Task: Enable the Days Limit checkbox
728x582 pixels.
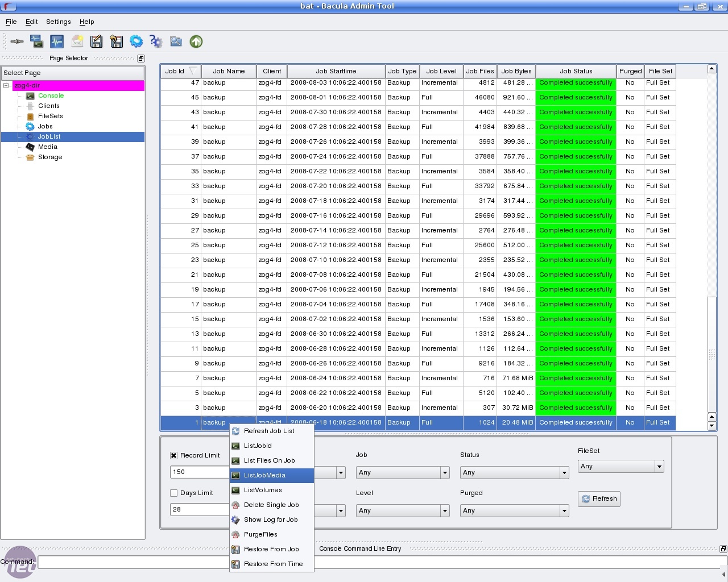Action: click(174, 493)
